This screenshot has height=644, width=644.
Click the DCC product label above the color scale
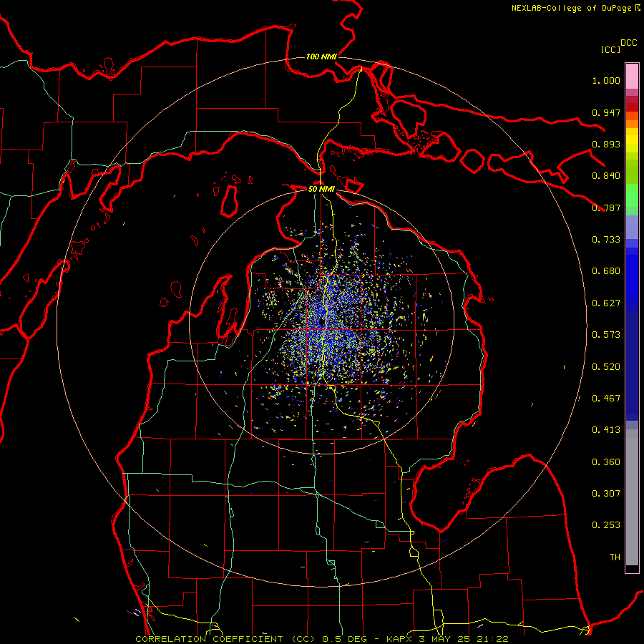[629, 43]
